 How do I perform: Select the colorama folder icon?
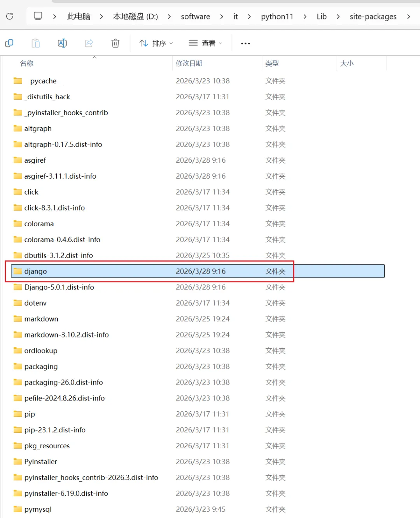pos(18,223)
